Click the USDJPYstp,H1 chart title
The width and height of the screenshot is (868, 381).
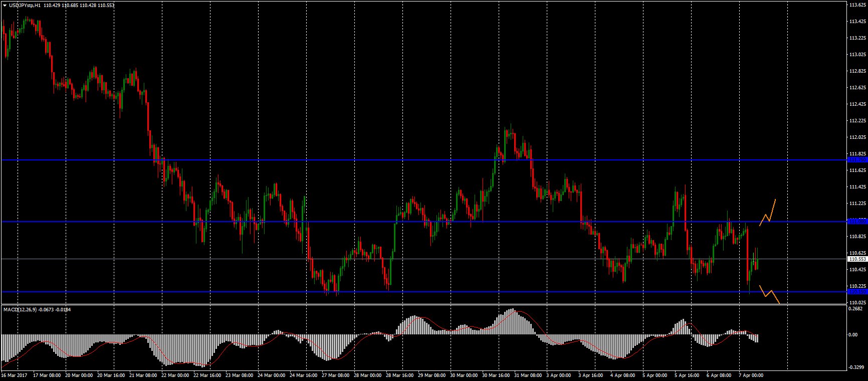[x=25, y=5]
